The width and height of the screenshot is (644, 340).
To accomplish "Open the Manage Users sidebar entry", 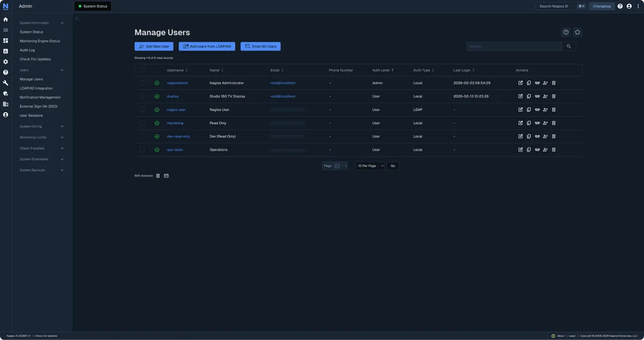I will click(33, 78).
